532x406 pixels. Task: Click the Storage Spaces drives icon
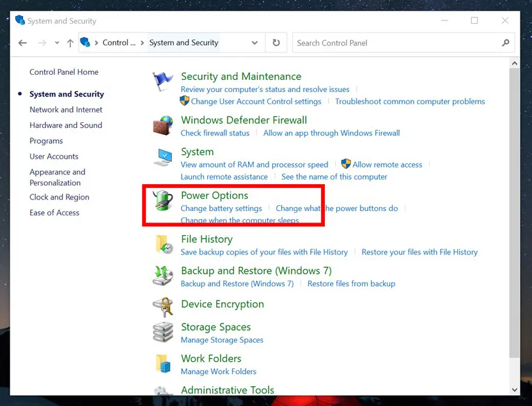163,332
